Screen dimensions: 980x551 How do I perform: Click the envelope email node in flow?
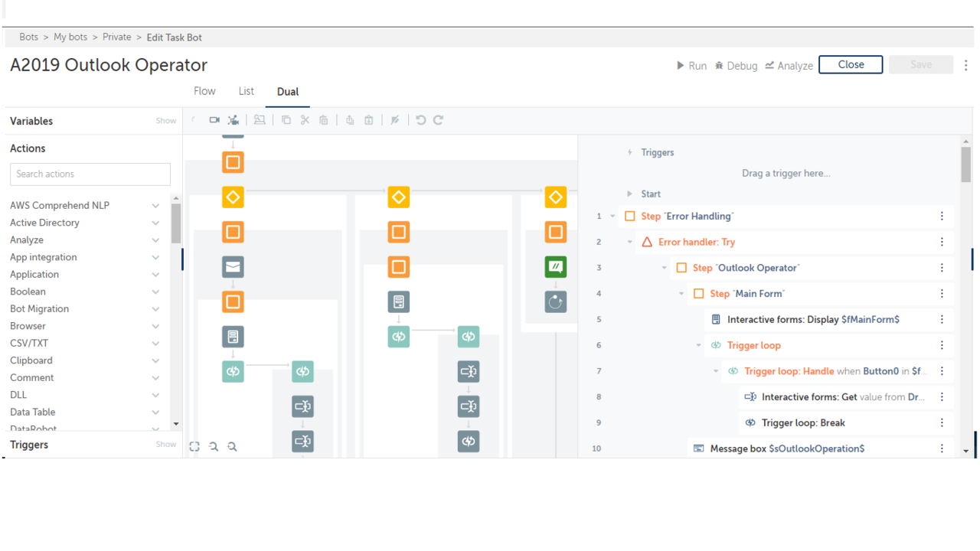233,267
